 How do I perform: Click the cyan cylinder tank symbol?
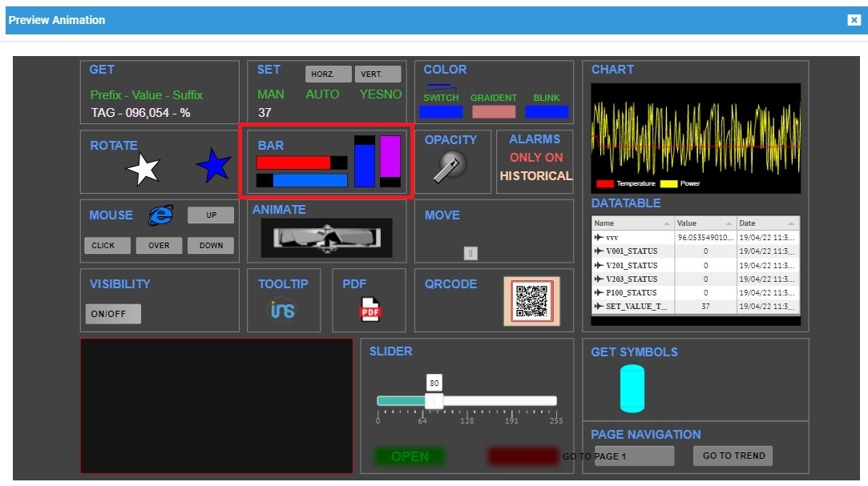(x=632, y=388)
